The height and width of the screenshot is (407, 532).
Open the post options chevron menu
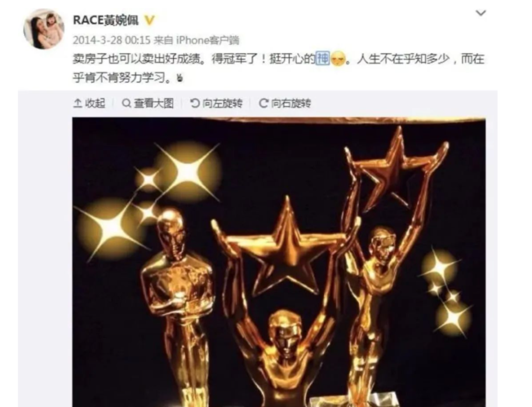click(481, 13)
